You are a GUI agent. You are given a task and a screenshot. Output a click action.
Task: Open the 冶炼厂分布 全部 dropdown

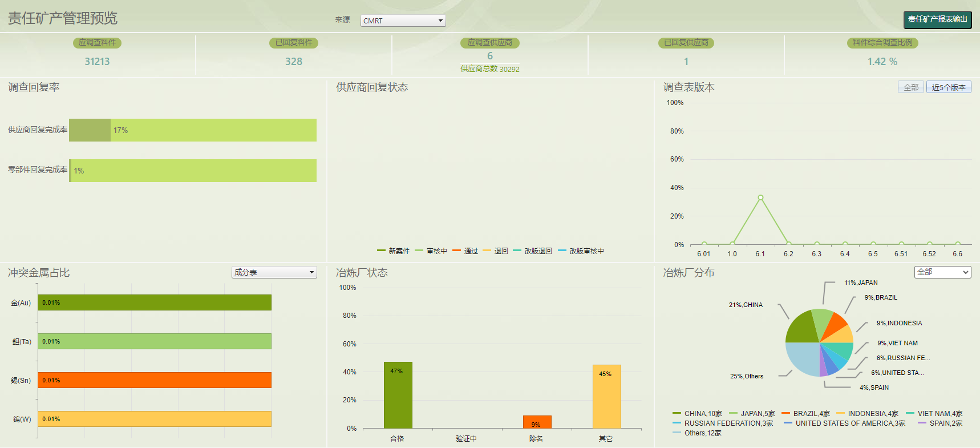[x=942, y=272]
